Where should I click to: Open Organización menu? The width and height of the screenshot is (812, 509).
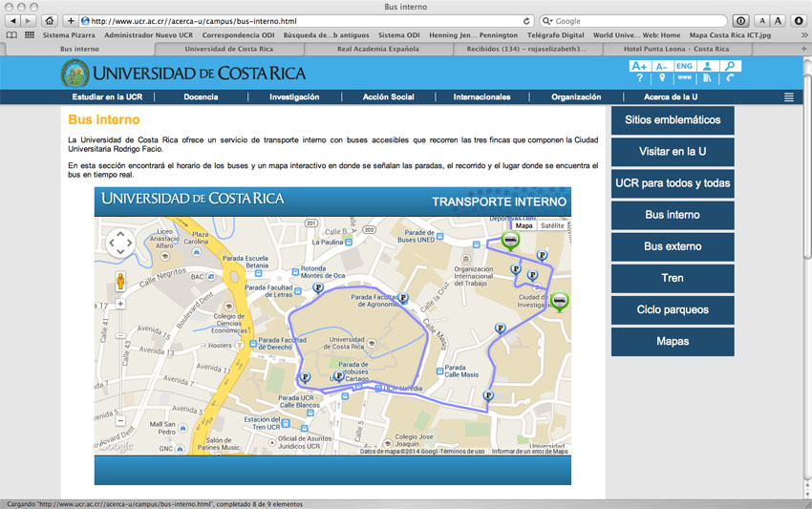[576, 96]
